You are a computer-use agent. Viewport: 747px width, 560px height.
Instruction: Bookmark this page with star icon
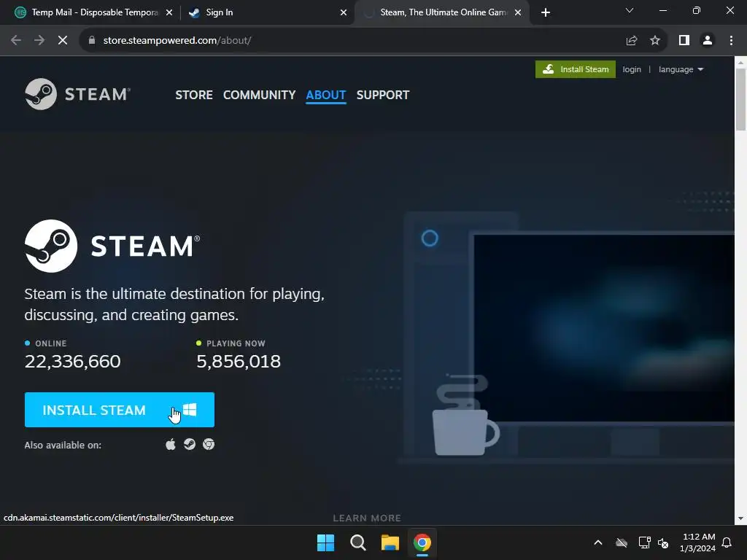(655, 41)
